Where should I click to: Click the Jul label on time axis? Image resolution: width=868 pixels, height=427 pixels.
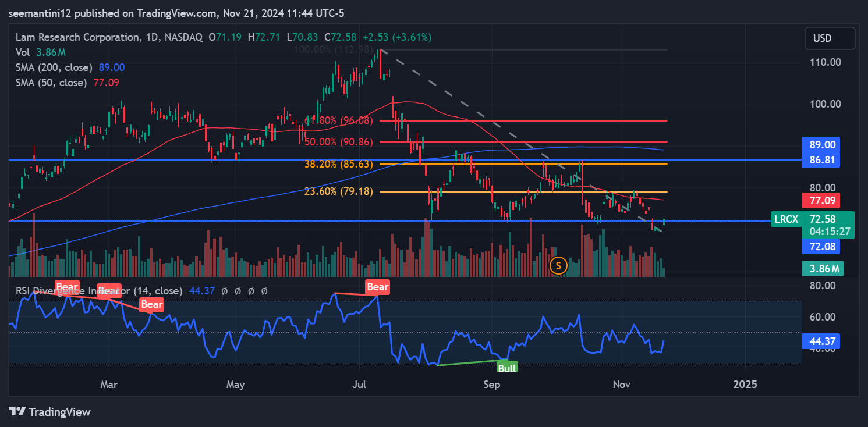click(359, 385)
